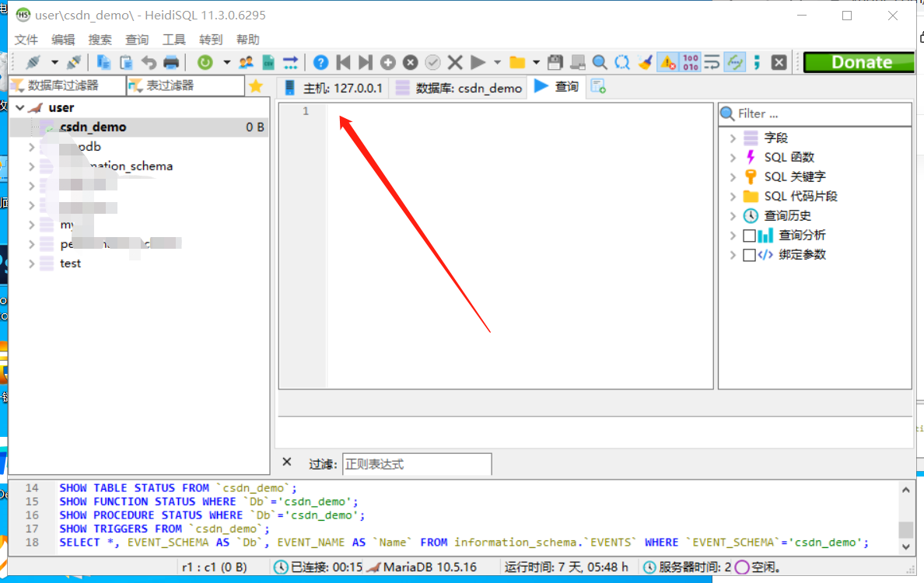Expand the 查询历史 node
Viewport: 924px width, 583px height.
(733, 215)
